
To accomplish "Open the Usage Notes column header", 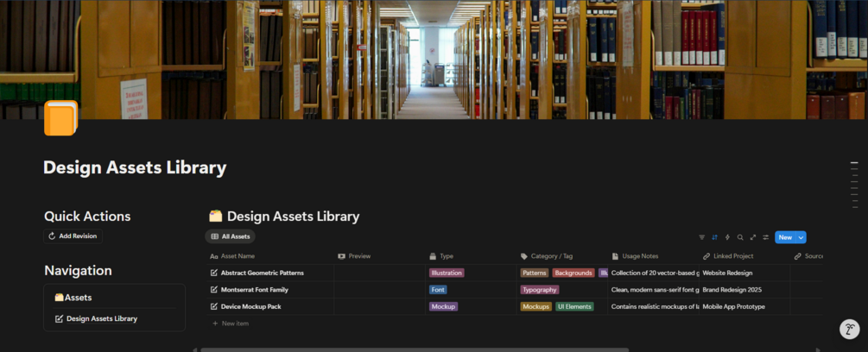I will 636,256.
